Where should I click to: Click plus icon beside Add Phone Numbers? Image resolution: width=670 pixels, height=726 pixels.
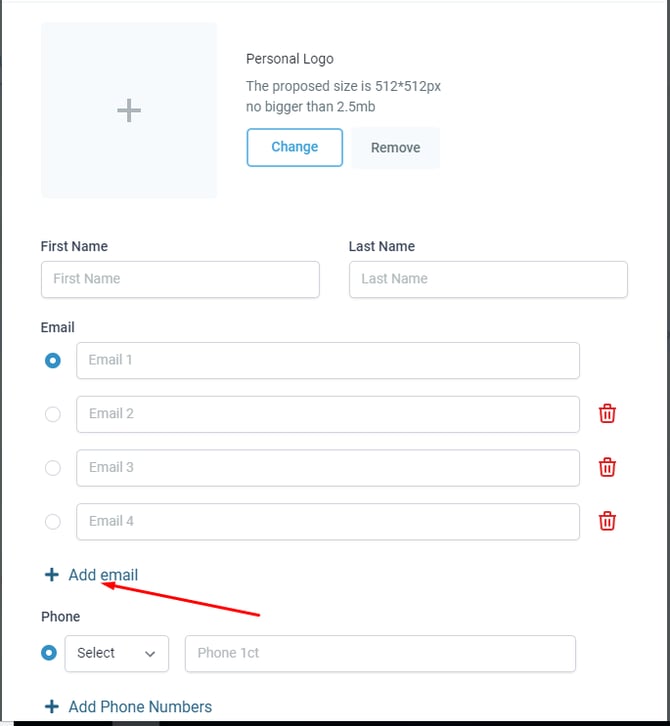click(x=52, y=707)
